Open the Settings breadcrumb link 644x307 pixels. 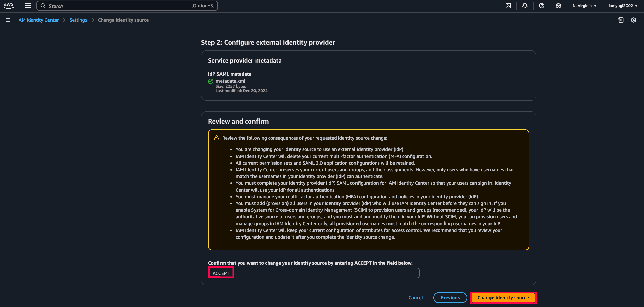click(x=78, y=20)
